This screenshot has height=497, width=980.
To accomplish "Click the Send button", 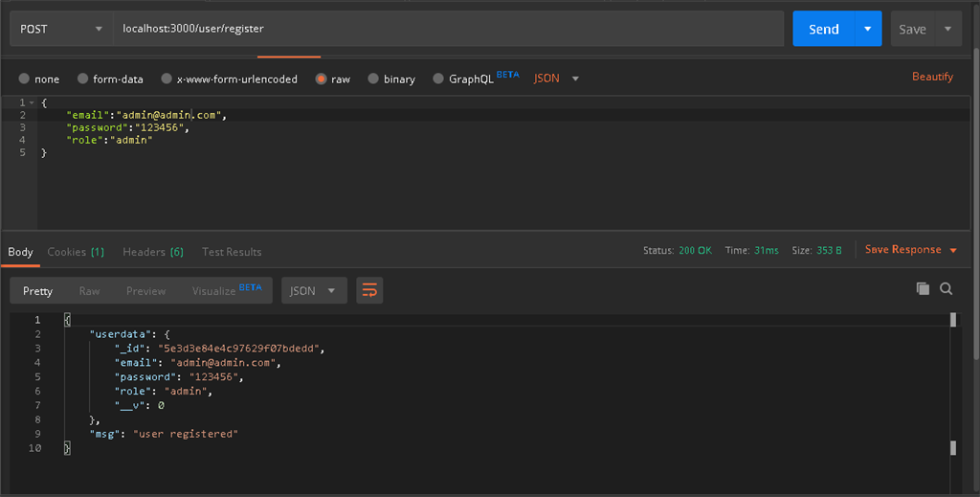I will tap(823, 29).
